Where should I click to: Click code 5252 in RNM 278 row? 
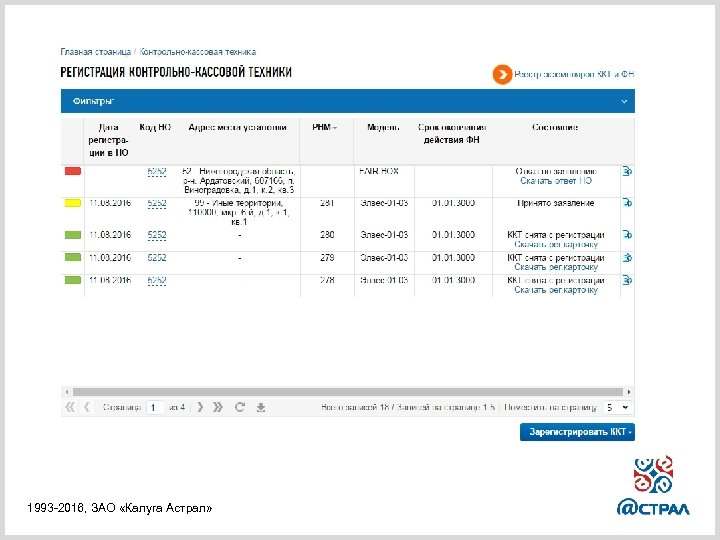(x=157, y=280)
